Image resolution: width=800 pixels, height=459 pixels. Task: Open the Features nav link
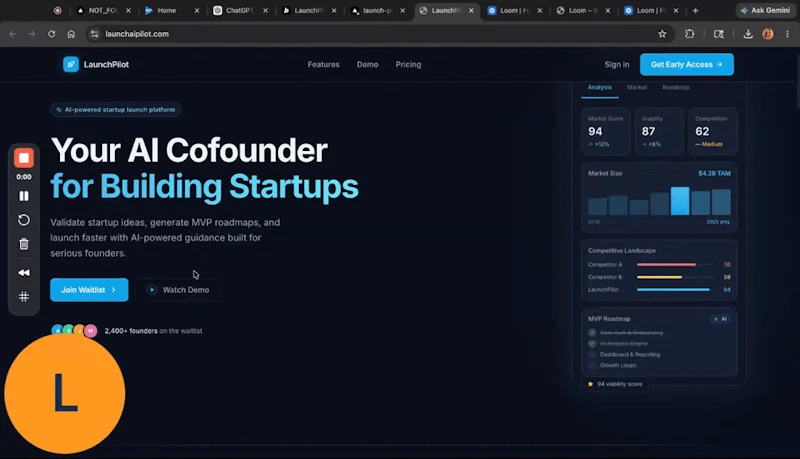point(323,64)
